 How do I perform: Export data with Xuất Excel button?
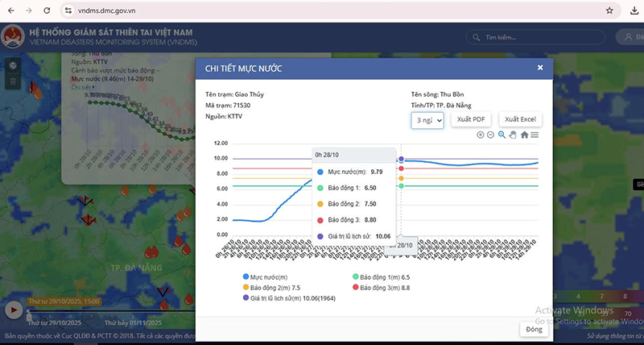[522, 119]
